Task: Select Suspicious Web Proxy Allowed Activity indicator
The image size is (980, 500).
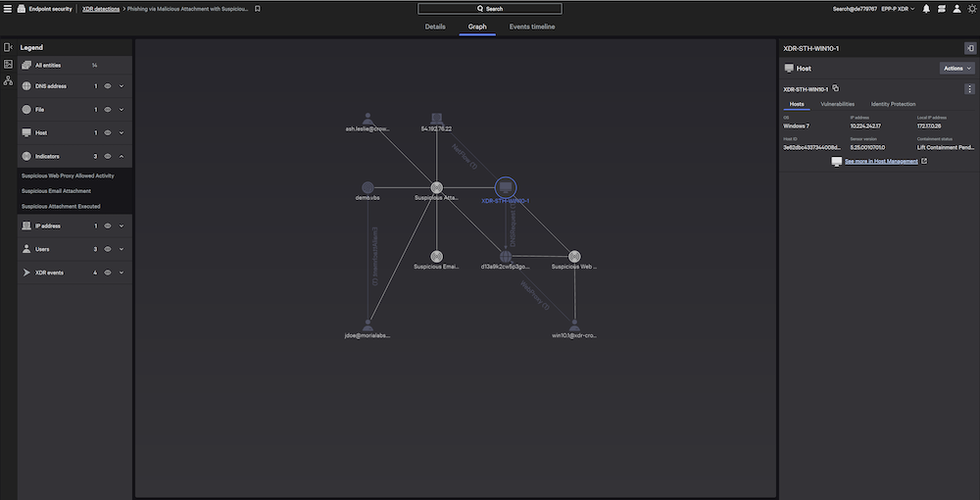Action: (x=68, y=175)
